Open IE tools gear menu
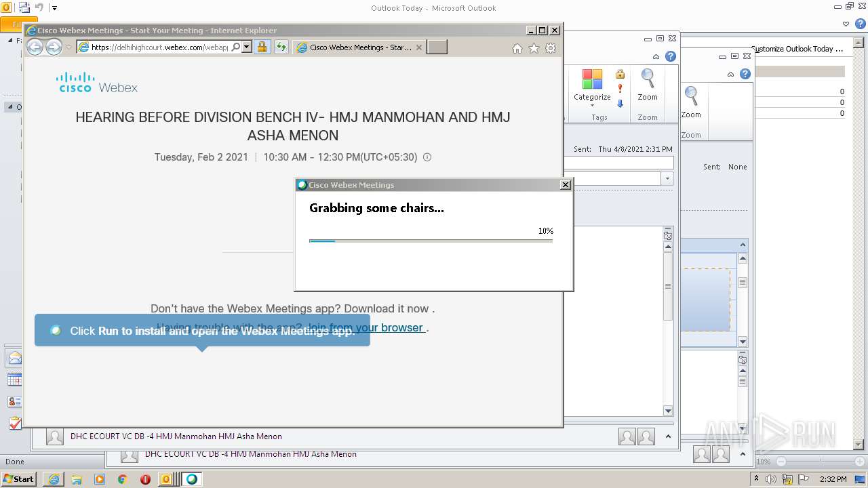868x488 pixels. click(551, 48)
